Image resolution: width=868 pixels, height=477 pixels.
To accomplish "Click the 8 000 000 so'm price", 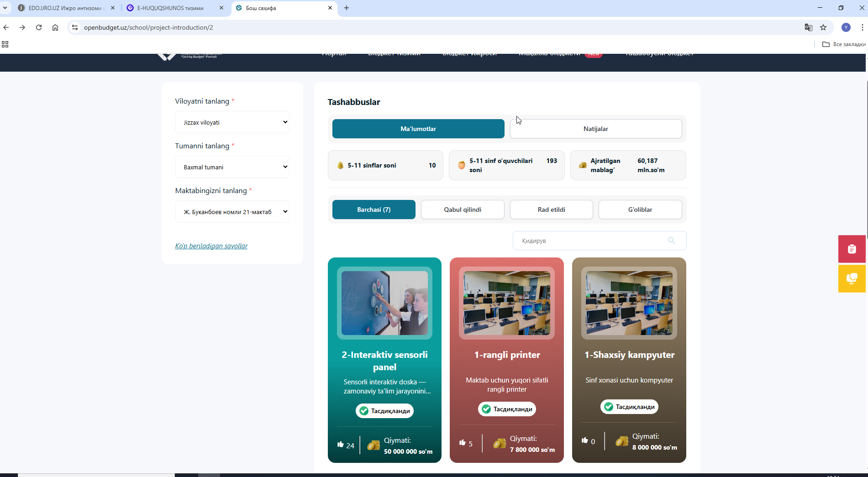I will [655, 447].
